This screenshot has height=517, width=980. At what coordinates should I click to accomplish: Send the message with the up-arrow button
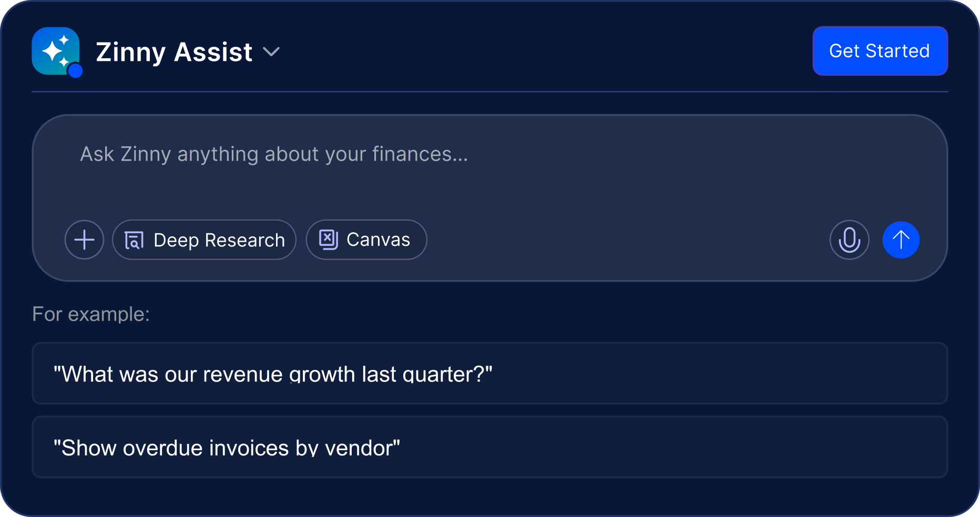(901, 240)
